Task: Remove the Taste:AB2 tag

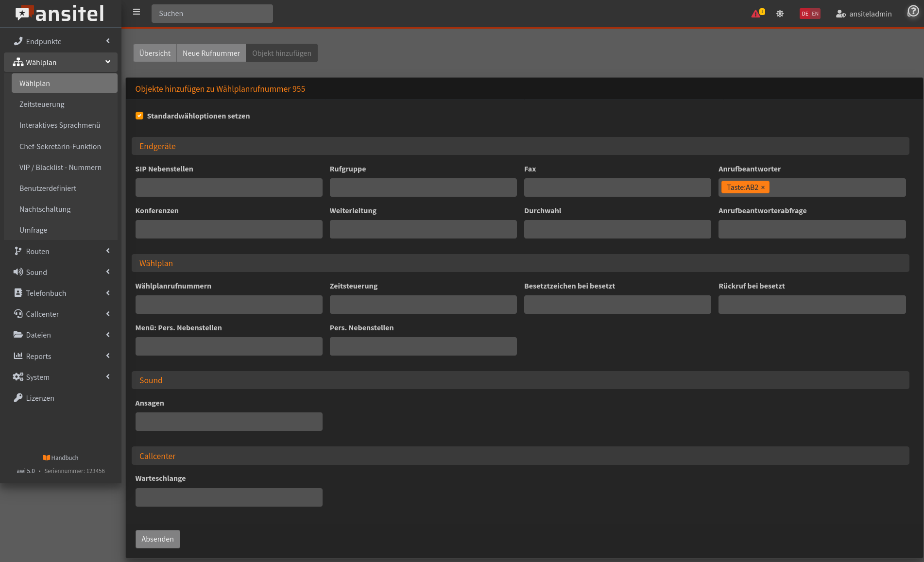Action: point(763,187)
